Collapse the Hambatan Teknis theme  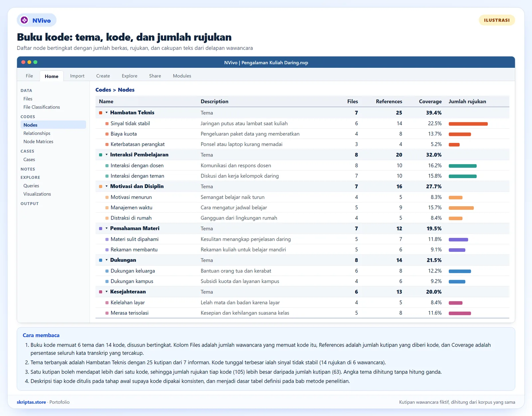107,113
